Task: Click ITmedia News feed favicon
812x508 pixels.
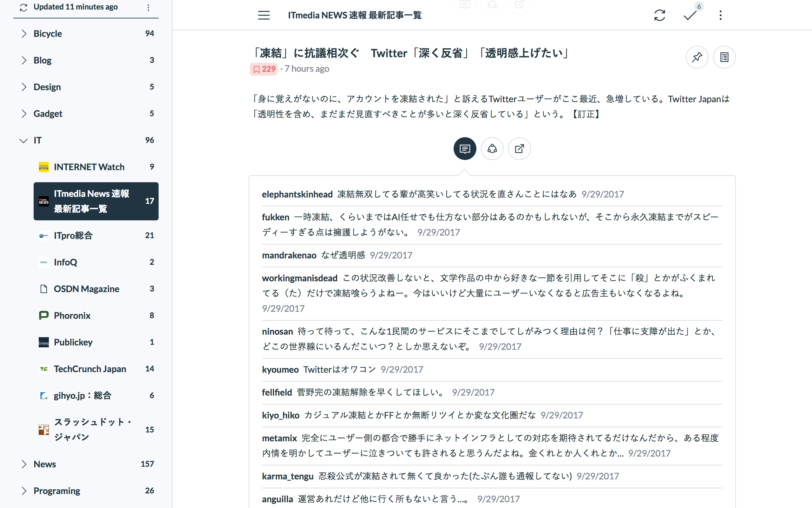Action: (x=44, y=201)
